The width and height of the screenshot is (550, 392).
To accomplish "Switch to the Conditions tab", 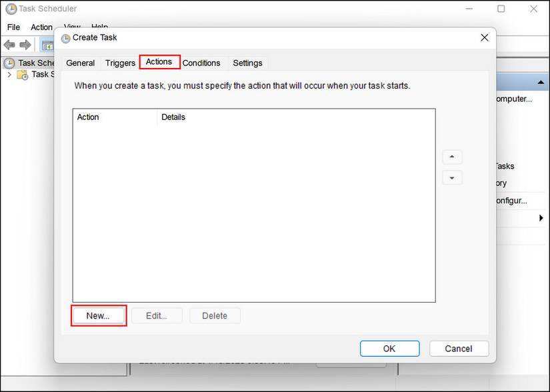I will pyautogui.click(x=201, y=63).
